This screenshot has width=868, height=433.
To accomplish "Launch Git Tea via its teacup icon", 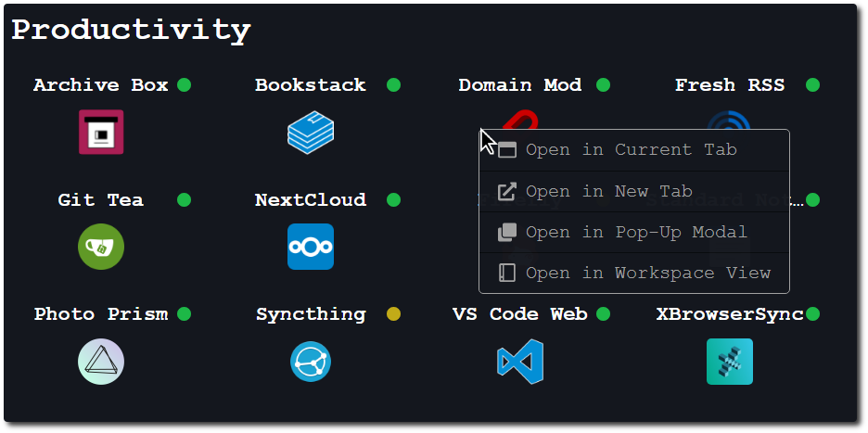I will coord(101,247).
